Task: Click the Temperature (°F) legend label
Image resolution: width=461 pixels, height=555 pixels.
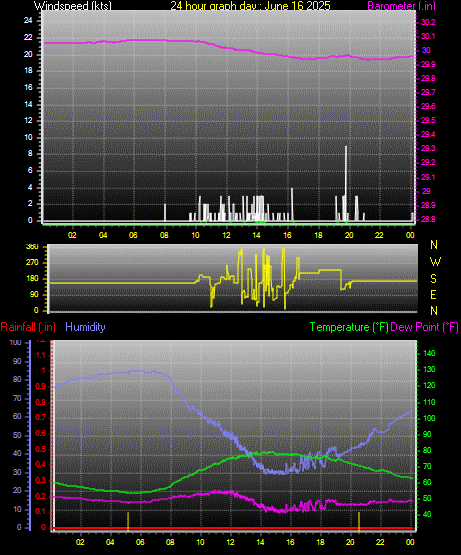Action: click(x=349, y=327)
